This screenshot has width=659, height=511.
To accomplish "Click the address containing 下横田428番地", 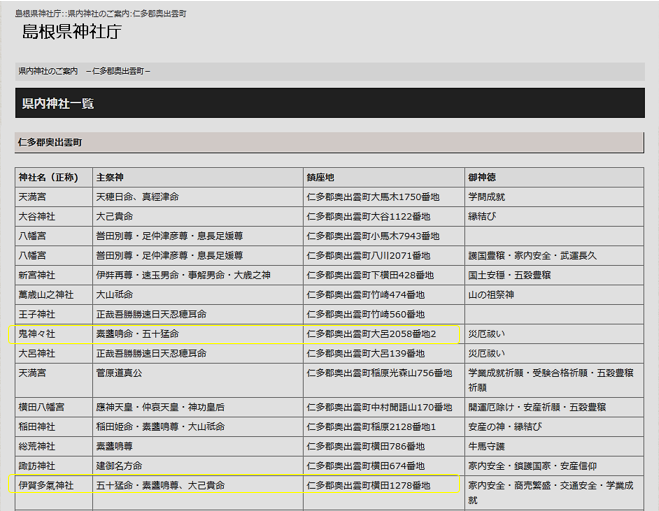I will (370, 275).
